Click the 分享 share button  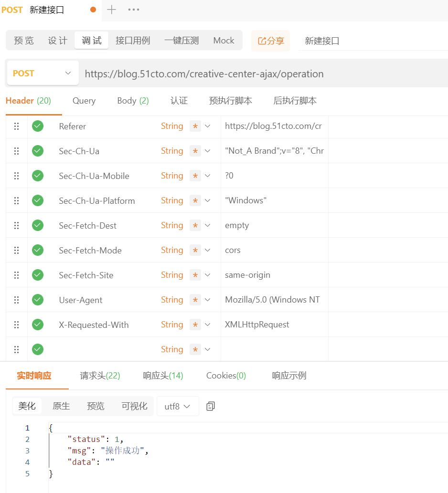coord(270,41)
